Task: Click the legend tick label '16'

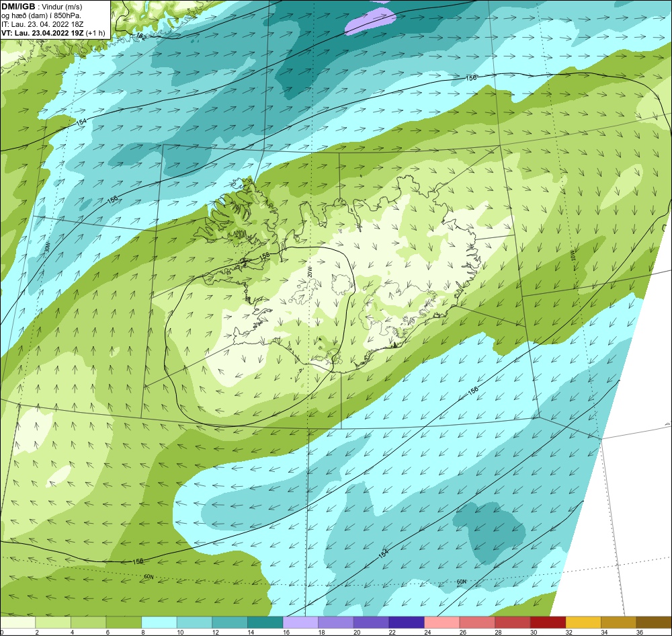Action: click(x=286, y=632)
